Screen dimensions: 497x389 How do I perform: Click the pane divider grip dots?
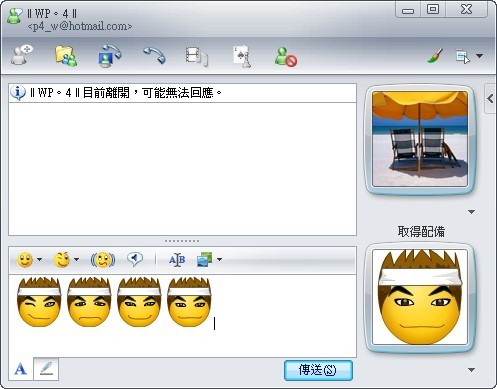pos(182,241)
